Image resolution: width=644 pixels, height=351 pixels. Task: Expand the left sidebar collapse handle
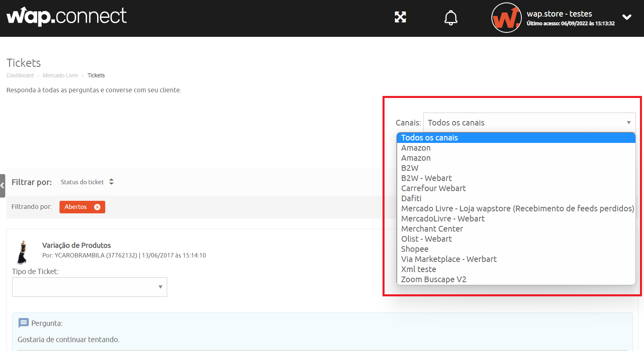[x=2, y=186]
